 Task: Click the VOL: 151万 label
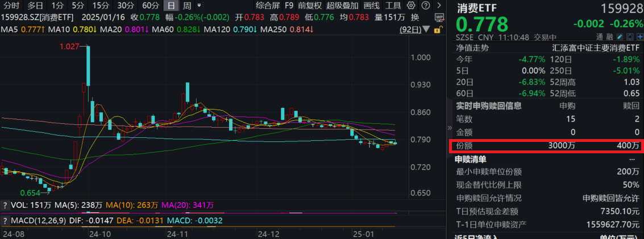(30, 205)
